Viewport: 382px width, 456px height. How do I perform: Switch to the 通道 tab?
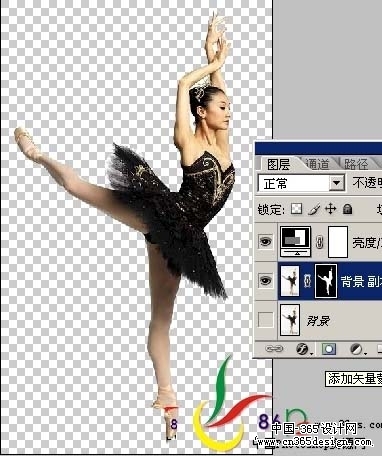click(317, 164)
